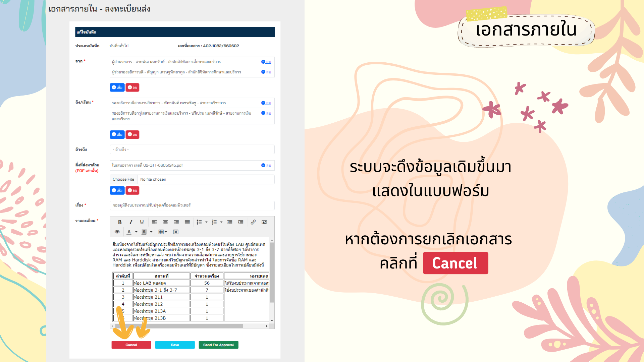
Task: Insert a hyperlink via the chain icon
Action: [x=253, y=222]
